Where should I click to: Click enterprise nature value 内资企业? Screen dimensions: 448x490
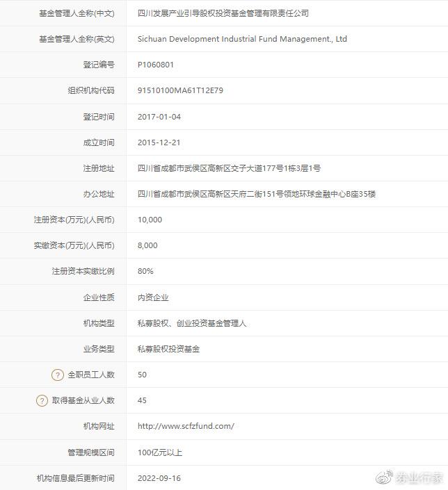point(153,297)
